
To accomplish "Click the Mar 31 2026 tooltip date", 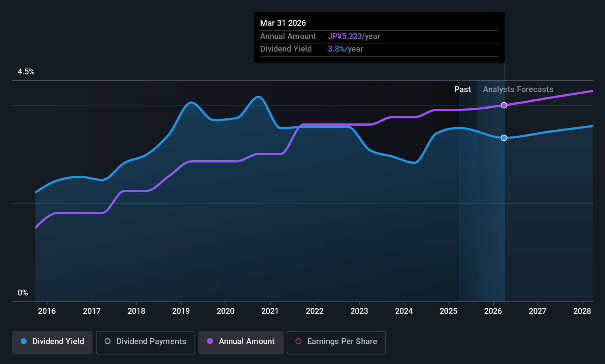I will pyautogui.click(x=283, y=23).
